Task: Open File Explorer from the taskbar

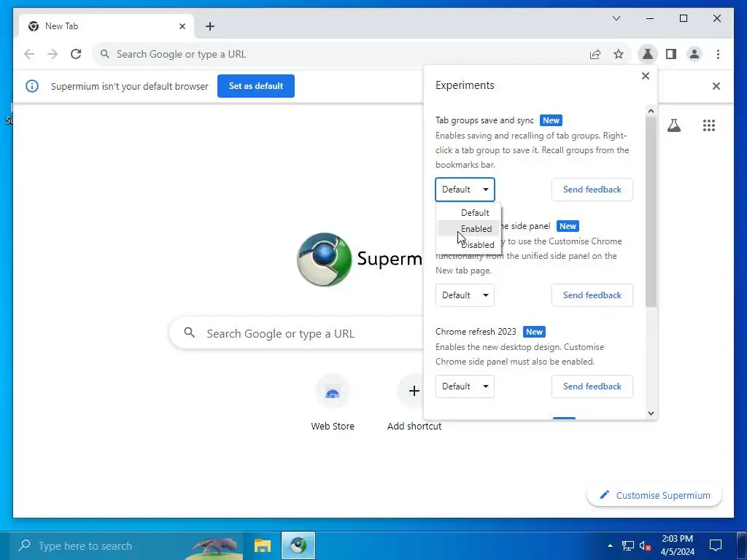Action: [x=262, y=545]
